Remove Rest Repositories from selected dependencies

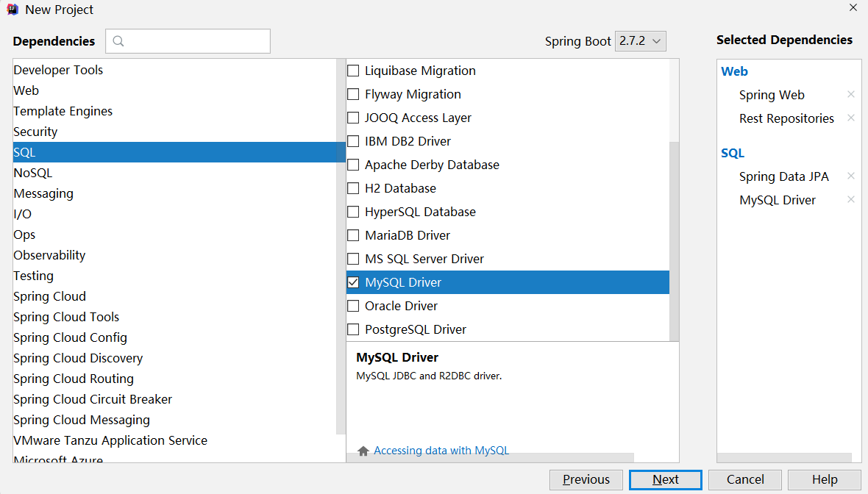(x=851, y=118)
